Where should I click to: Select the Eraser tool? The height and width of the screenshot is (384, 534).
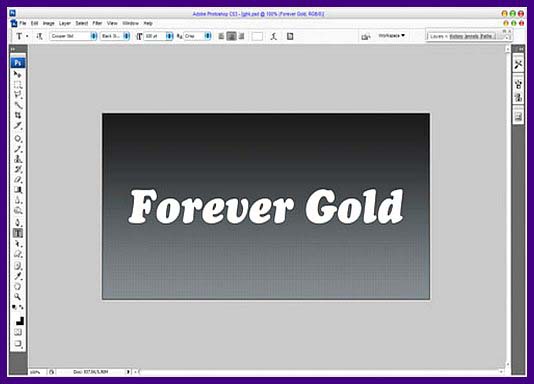[17, 179]
